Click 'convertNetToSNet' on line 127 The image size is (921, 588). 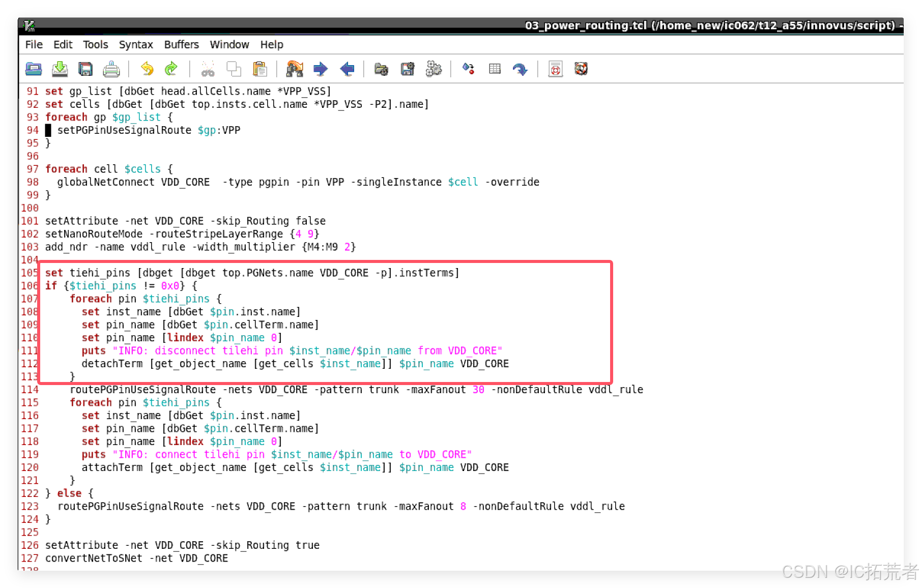click(x=94, y=558)
